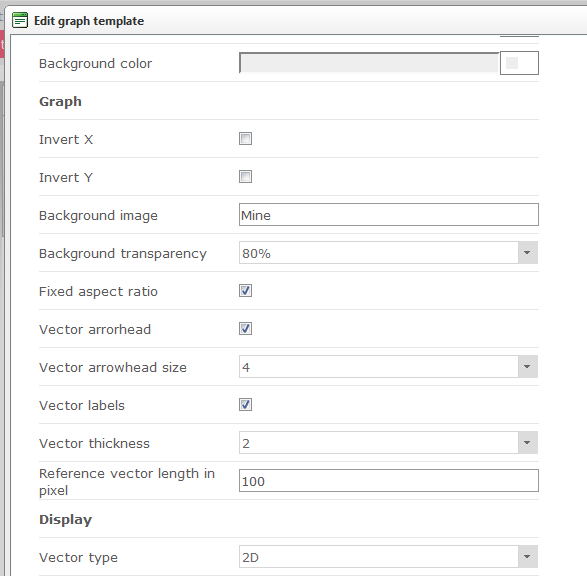The height and width of the screenshot is (576, 587).
Task: Expand the Vector type dropdown arrow
Action: click(x=527, y=557)
